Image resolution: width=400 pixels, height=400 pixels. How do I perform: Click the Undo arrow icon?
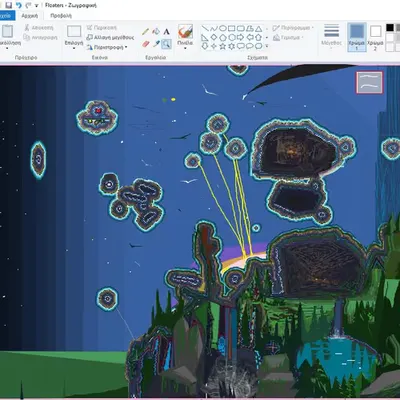(19, 5)
